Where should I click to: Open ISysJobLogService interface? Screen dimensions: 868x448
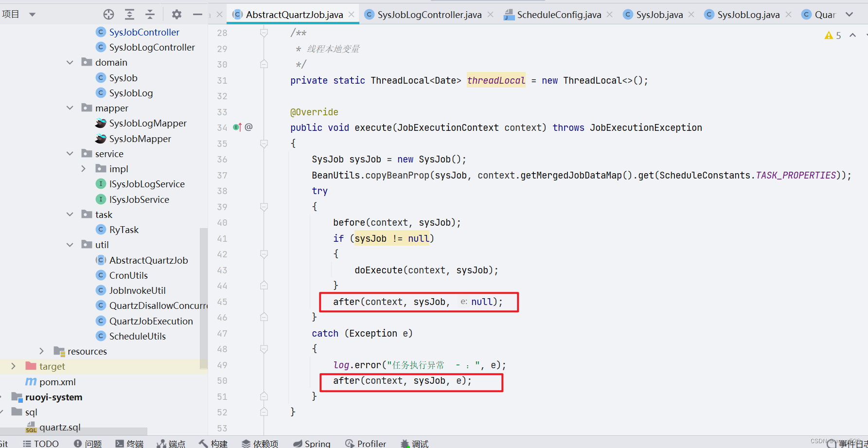click(147, 184)
